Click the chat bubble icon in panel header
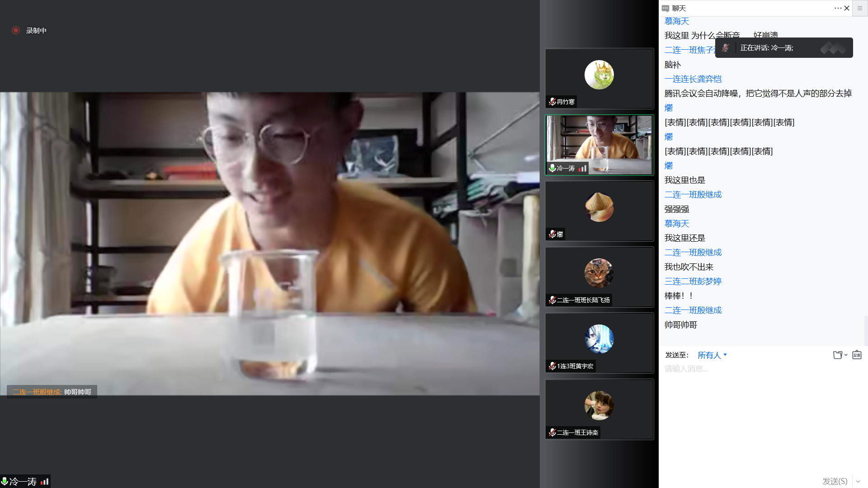 pos(665,8)
